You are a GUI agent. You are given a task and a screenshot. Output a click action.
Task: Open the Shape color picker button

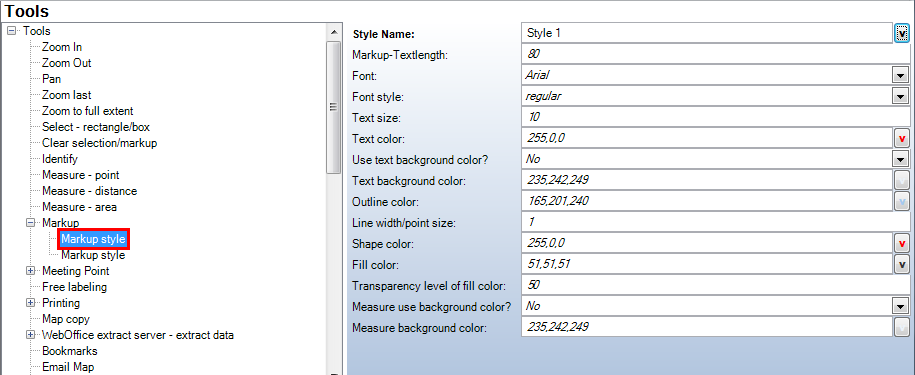click(x=902, y=243)
